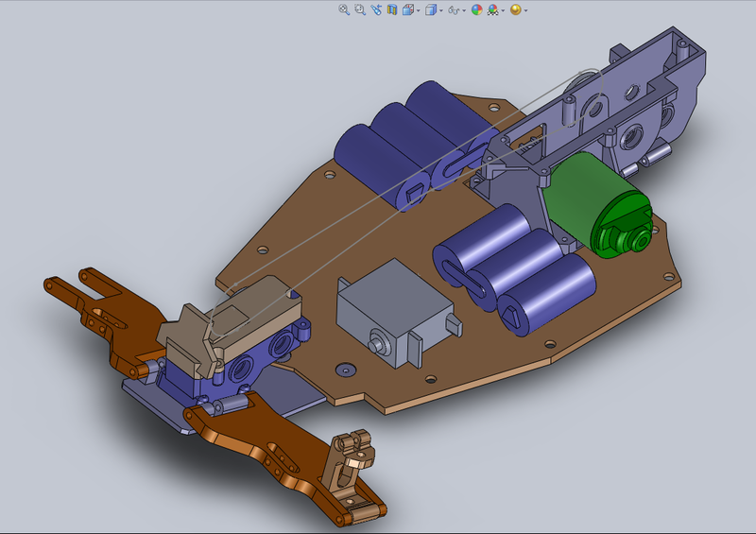
Task: Expand the Apply Scene dropdown arrow
Action: click(x=503, y=10)
